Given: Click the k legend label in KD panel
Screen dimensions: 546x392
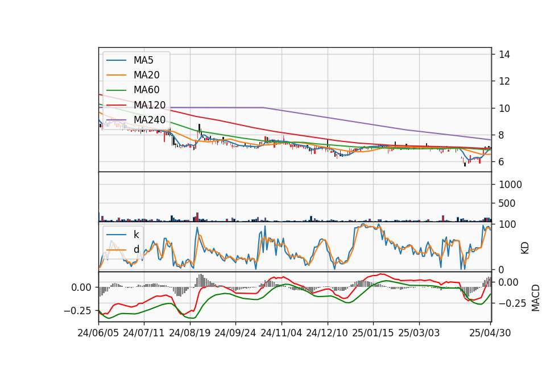Looking at the screenshot, I should point(136,235).
